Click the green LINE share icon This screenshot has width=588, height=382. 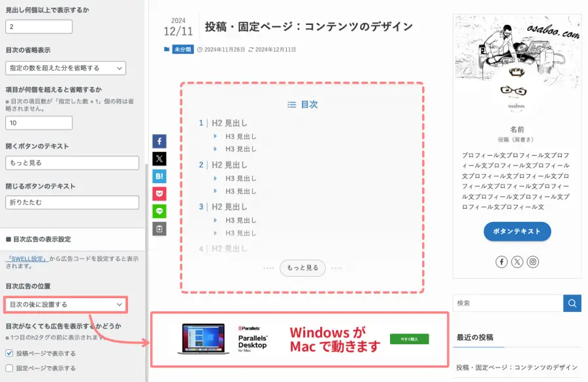point(159,211)
